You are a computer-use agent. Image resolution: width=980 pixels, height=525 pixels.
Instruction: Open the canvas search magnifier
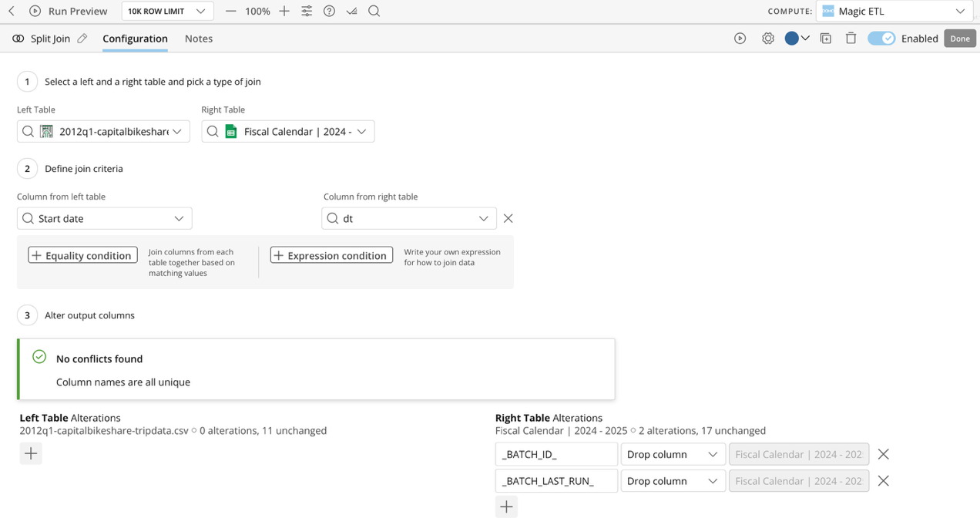click(374, 11)
